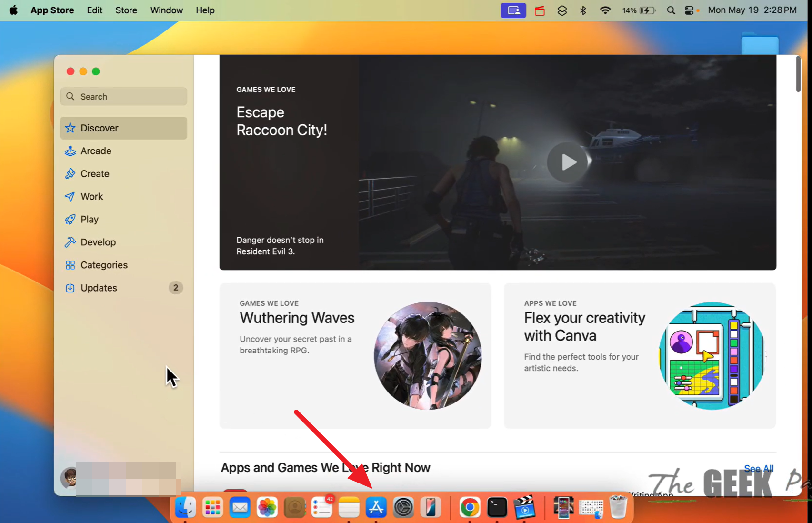The image size is (812, 523).
Task: Open the Edit menu
Action: [x=95, y=10]
